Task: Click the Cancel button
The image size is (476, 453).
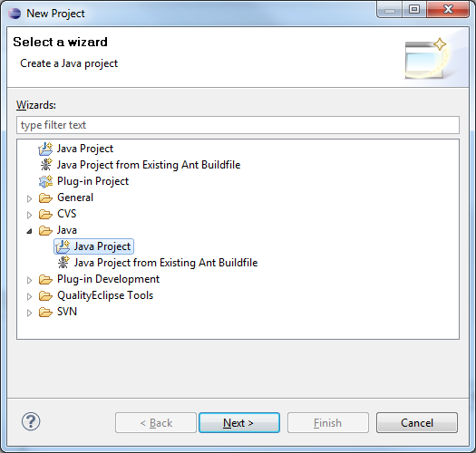Action: coord(417,423)
